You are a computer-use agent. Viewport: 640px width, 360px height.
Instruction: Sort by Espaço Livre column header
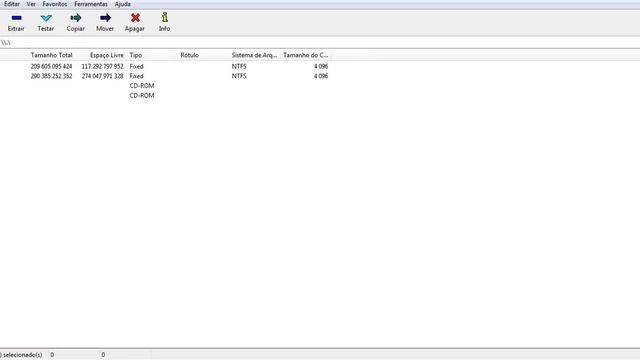106,55
